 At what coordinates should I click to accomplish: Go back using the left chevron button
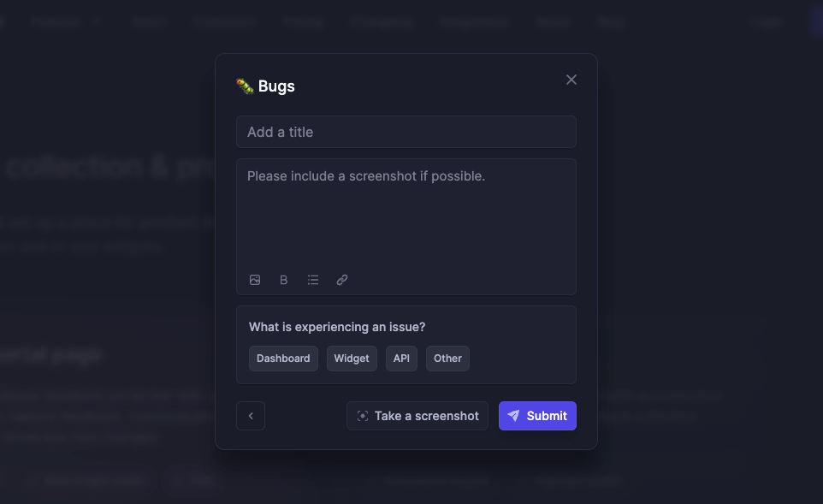point(250,416)
